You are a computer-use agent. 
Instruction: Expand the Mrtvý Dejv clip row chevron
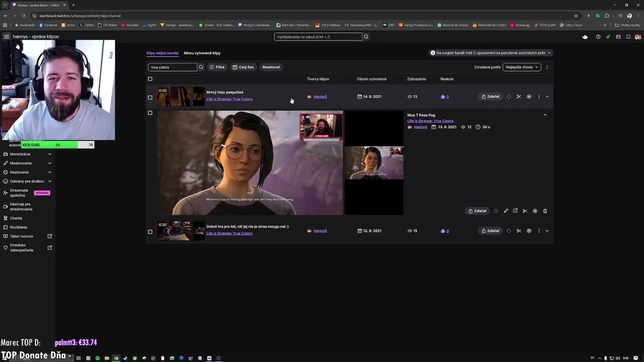547,97
